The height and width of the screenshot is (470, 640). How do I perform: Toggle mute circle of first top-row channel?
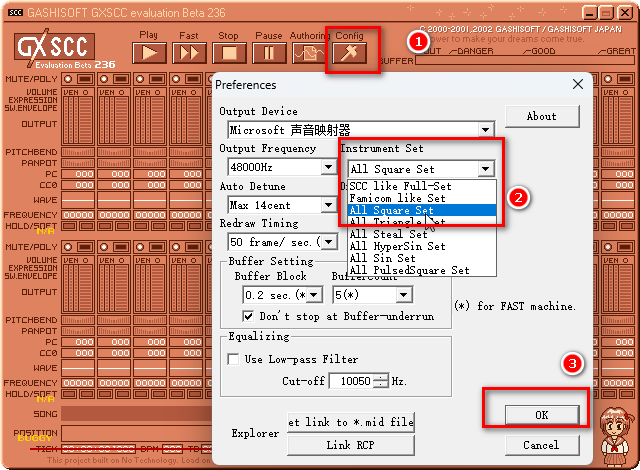[x=68, y=79]
